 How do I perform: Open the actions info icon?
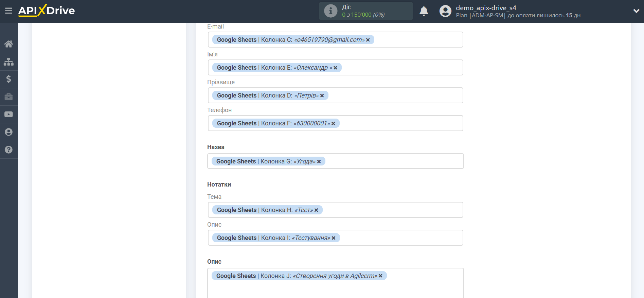pyautogui.click(x=330, y=11)
